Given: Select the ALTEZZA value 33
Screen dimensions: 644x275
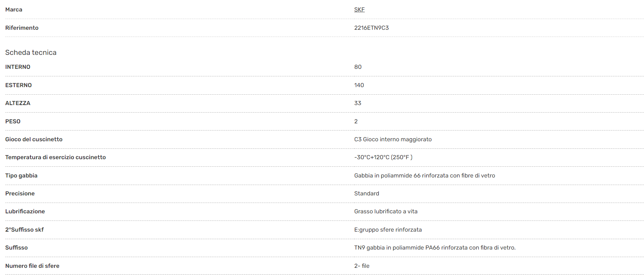Looking at the screenshot, I should [x=358, y=103].
